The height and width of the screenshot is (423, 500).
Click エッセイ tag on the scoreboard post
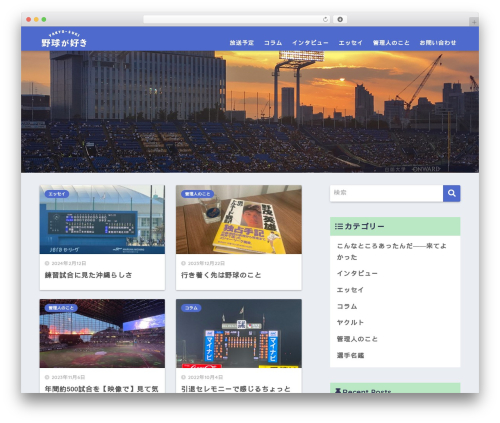tap(57, 194)
